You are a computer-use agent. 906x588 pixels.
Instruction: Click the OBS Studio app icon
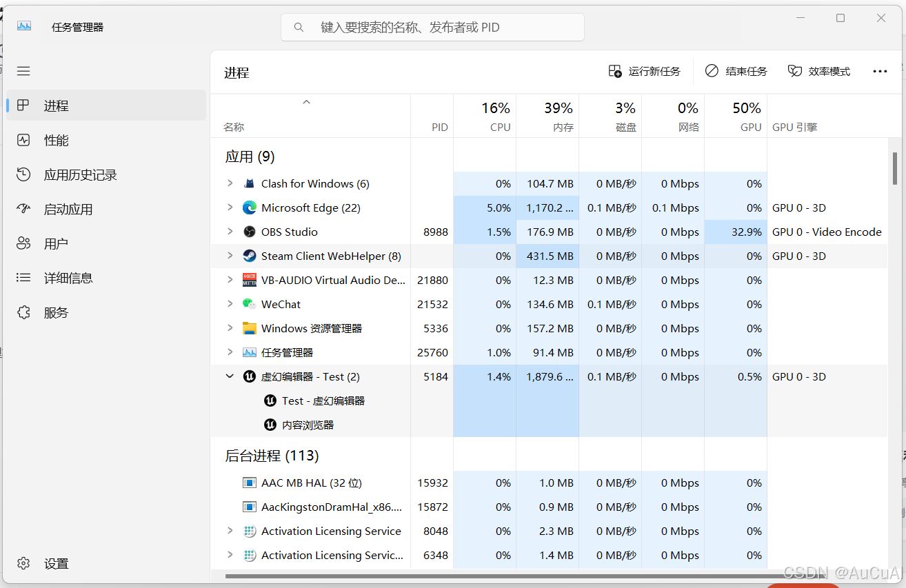tap(250, 232)
